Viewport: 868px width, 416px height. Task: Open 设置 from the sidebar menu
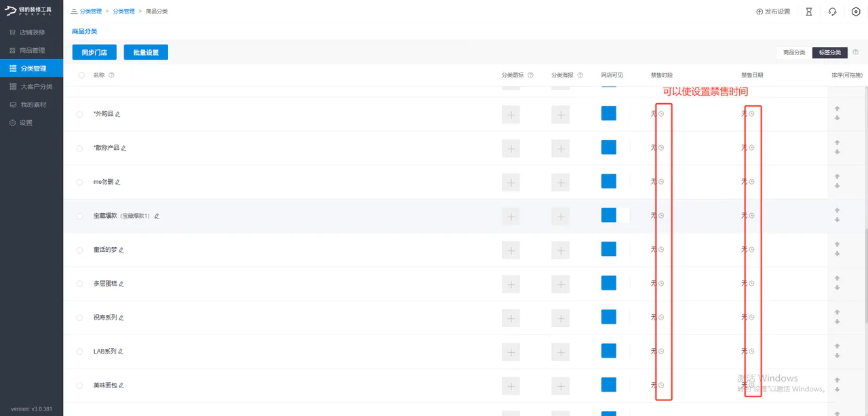point(31,123)
